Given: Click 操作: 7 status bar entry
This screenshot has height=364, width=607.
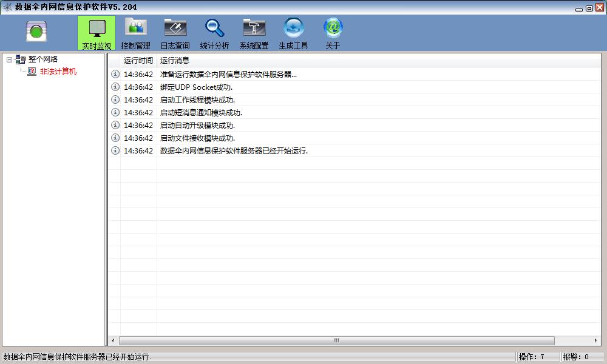Looking at the screenshot, I should 538,357.
